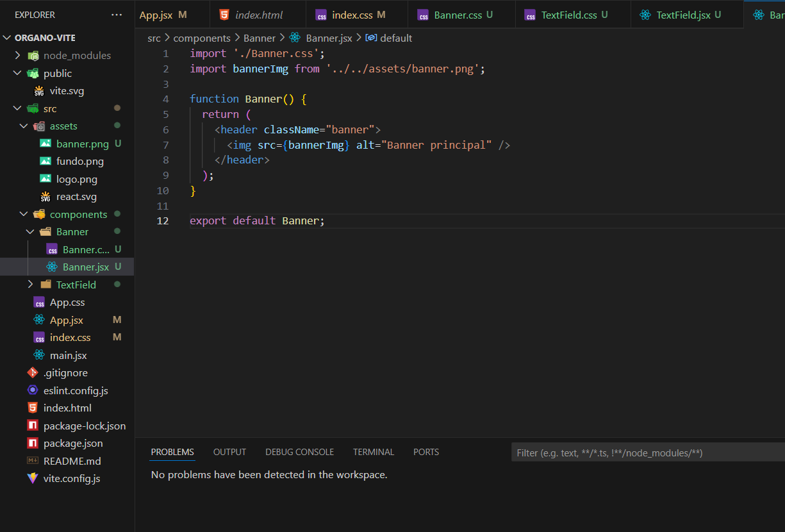Click line number 1 in the gutter

pos(166,53)
